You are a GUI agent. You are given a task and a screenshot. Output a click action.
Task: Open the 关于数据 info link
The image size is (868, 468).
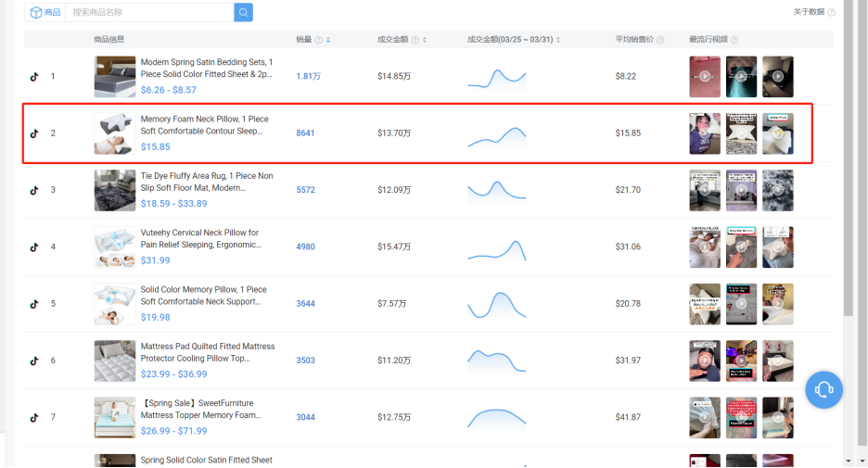tap(809, 12)
